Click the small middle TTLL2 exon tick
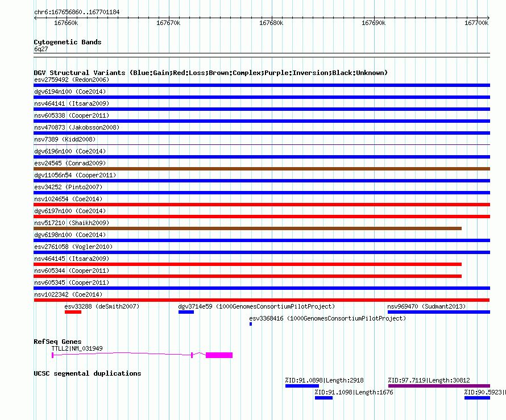 (x=192, y=355)
